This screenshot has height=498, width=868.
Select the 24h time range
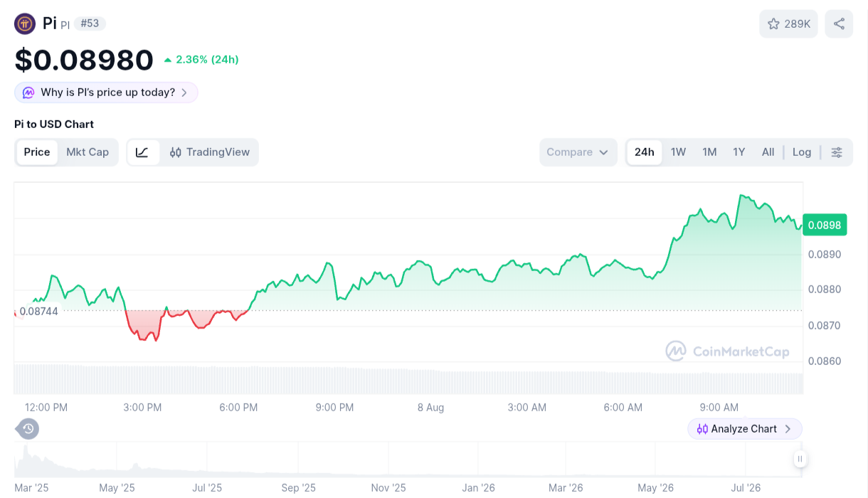pyautogui.click(x=645, y=152)
